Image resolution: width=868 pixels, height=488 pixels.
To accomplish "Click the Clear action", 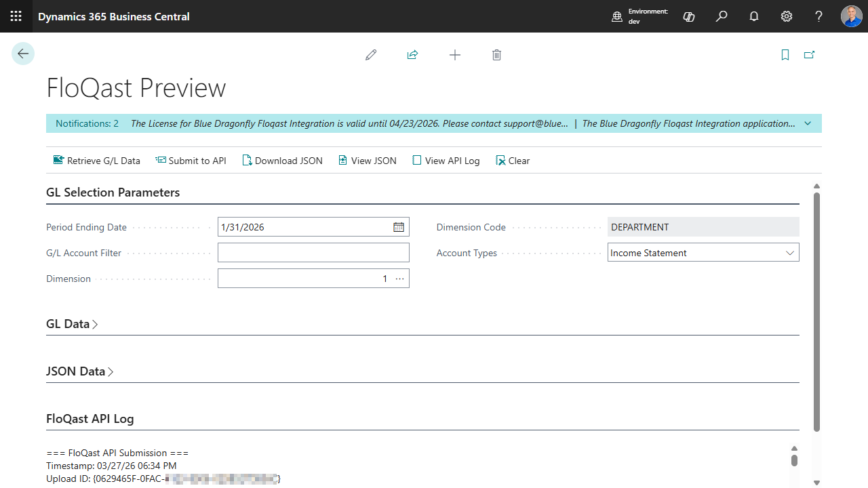I will tap(513, 161).
